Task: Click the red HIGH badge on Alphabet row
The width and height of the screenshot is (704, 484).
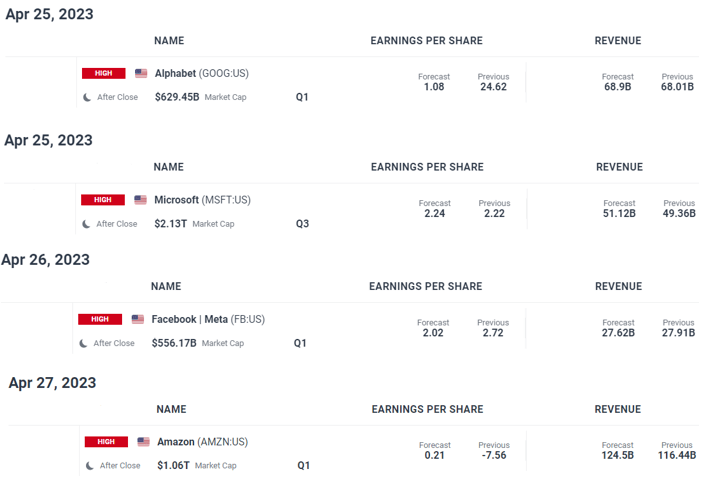Action: pyautogui.click(x=104, y=73)
